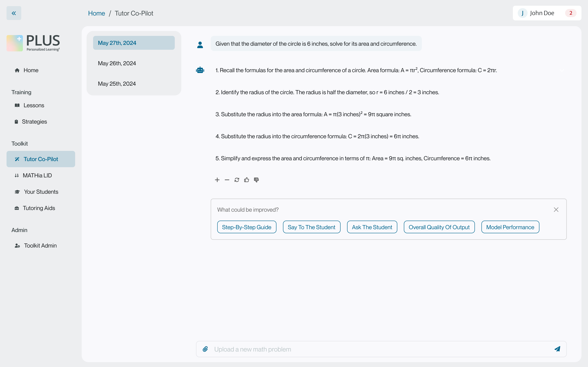Click the robot assistant avatar icon
The height and width of the screenshot is (367, 588).
[x=200, y=70]
